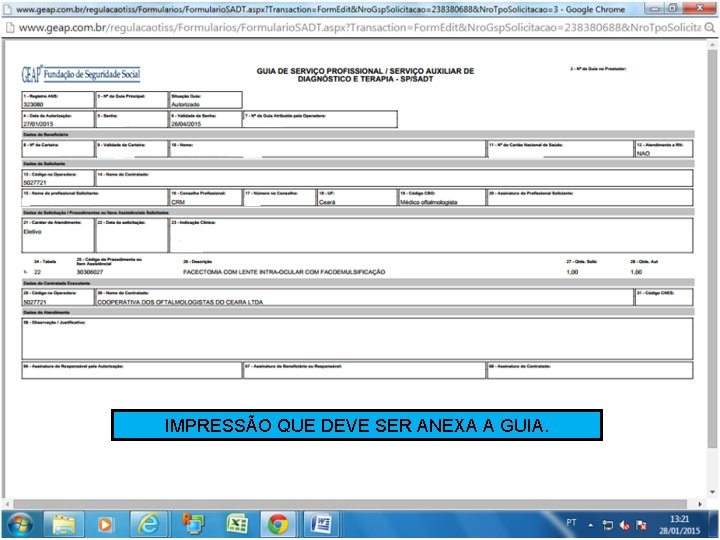The height and width of the screenshot is (540, 720).
Task: Click the Atendimento a RN value NAO
Action: (x=643, y=153)
